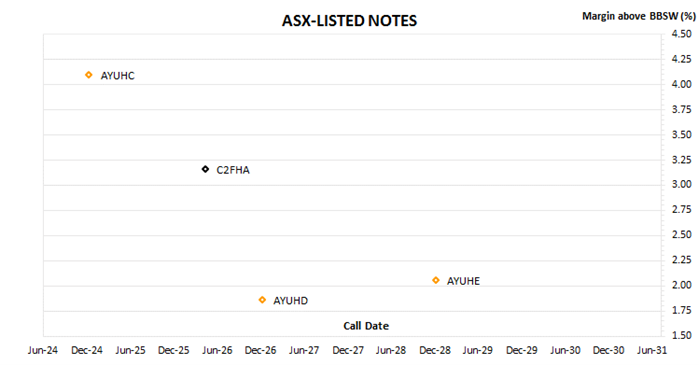
Task: Click the 1.50 y-axis value
Action: tap(682, 335)
